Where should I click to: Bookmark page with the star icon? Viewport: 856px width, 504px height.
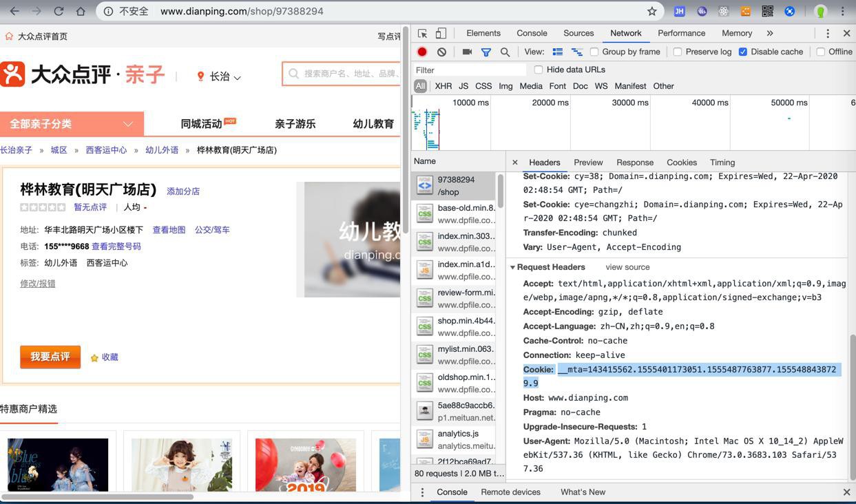point(652,11)
